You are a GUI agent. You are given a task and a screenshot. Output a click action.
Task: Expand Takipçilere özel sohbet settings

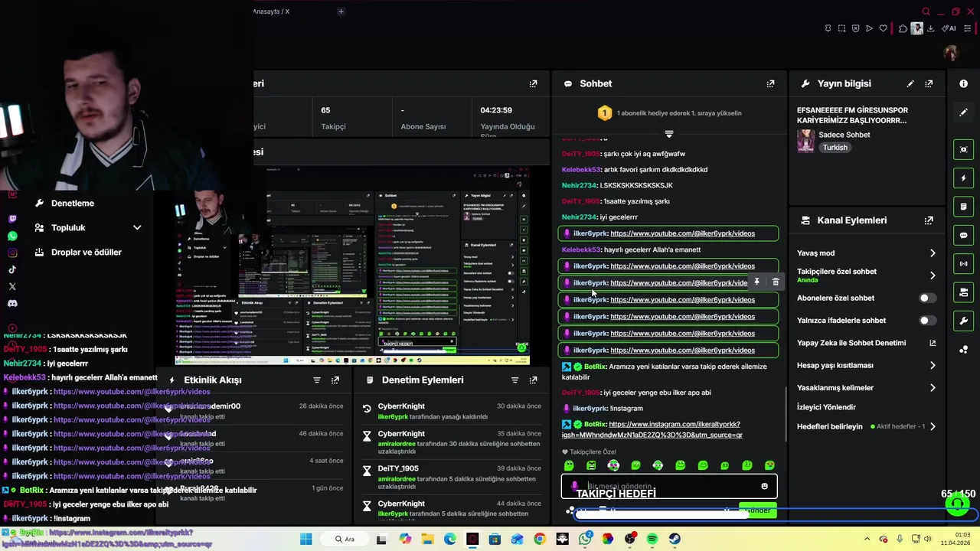click(x=933, y=275)
